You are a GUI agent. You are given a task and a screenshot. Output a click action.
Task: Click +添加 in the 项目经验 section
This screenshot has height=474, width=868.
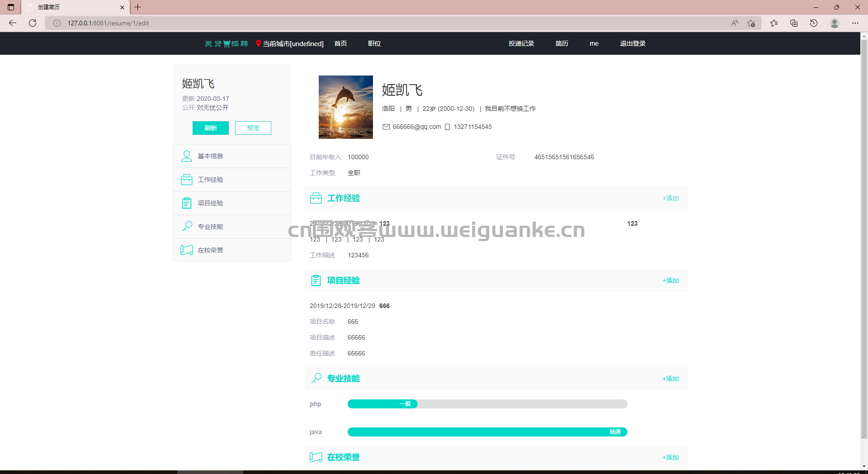pyautogui.click(x=671, y=280)
